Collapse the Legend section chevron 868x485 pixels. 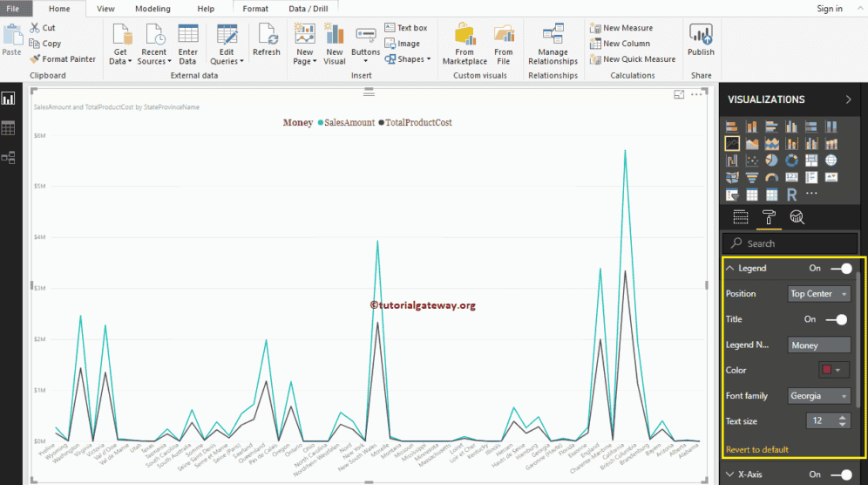730,269
